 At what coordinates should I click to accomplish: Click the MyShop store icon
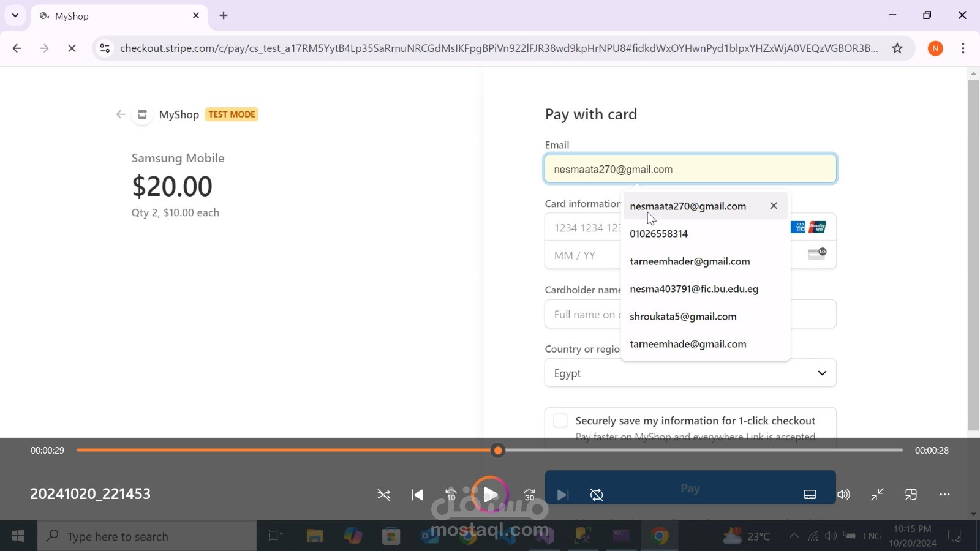142,114
